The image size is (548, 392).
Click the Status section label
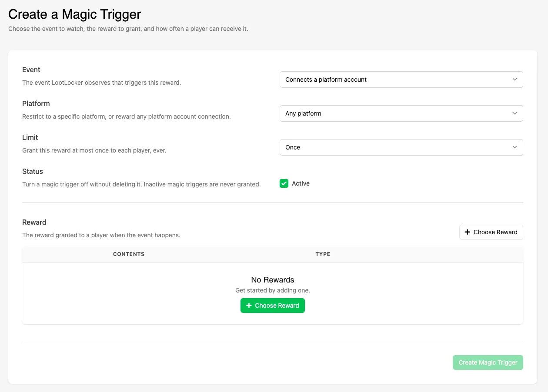point(33,171)
